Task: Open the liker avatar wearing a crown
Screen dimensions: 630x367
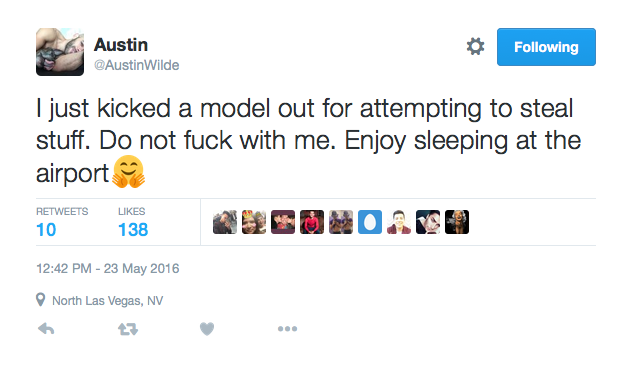Action: coord(254,222)
